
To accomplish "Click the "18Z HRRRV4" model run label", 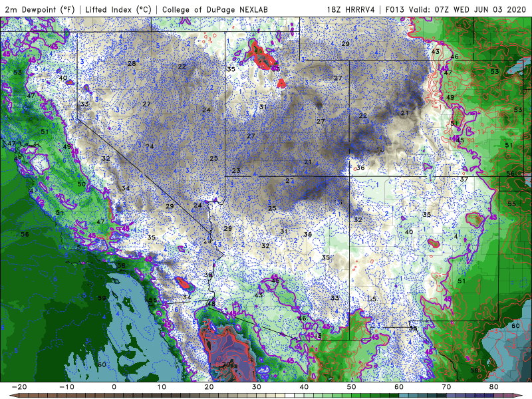I will coord(351,9).
